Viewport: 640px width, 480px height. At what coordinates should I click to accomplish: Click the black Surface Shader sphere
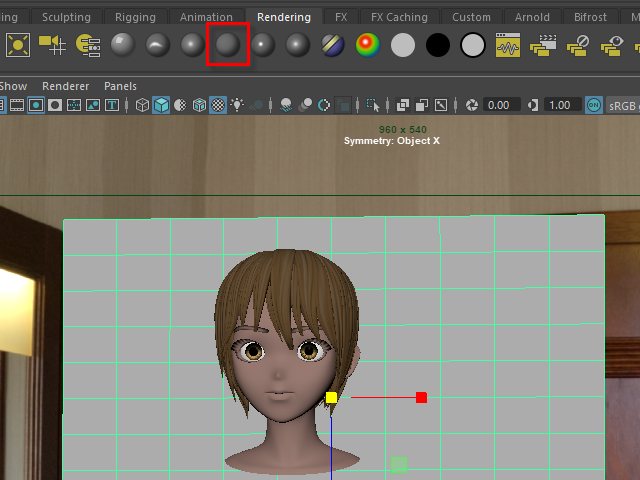[x=438, y=45]
